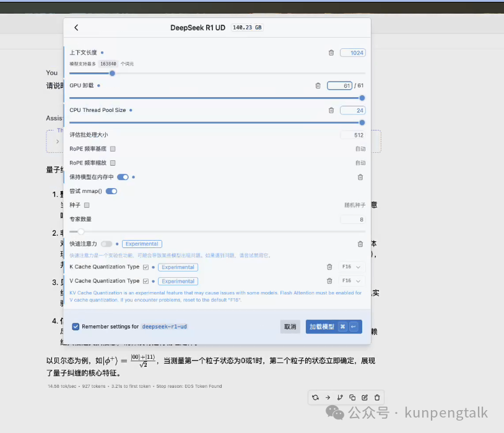Screen dimensions: 504x433
Task: Uncheck V Cache Quantization Type checkbox
Action: [x=146, y=281]
